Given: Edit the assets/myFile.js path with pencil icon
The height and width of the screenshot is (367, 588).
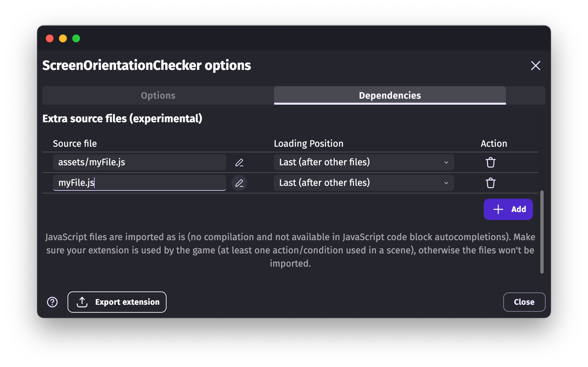Looking at the screenshot, I should (239, 162).
